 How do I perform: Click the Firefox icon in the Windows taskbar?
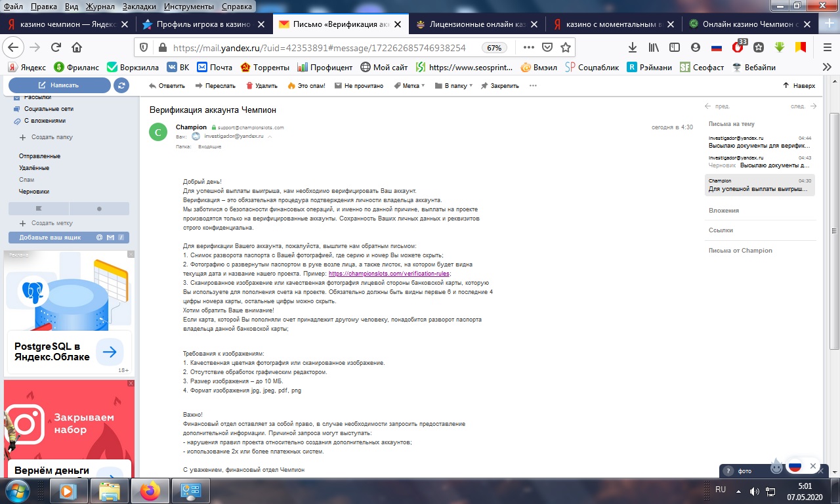pos(150,490)
